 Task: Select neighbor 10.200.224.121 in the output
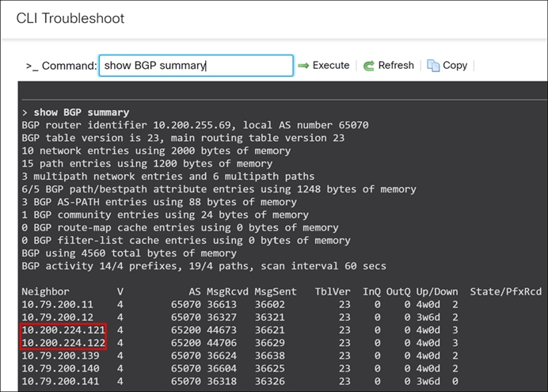63,329
